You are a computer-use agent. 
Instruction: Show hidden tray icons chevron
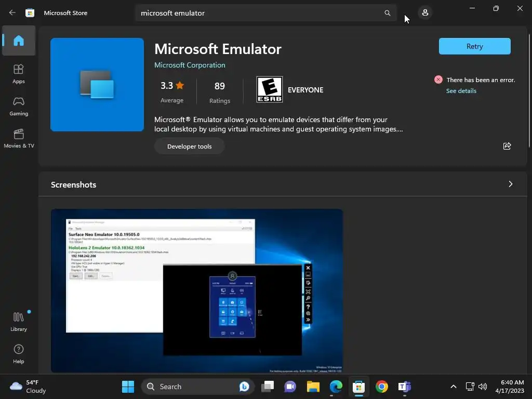point(453,387)
